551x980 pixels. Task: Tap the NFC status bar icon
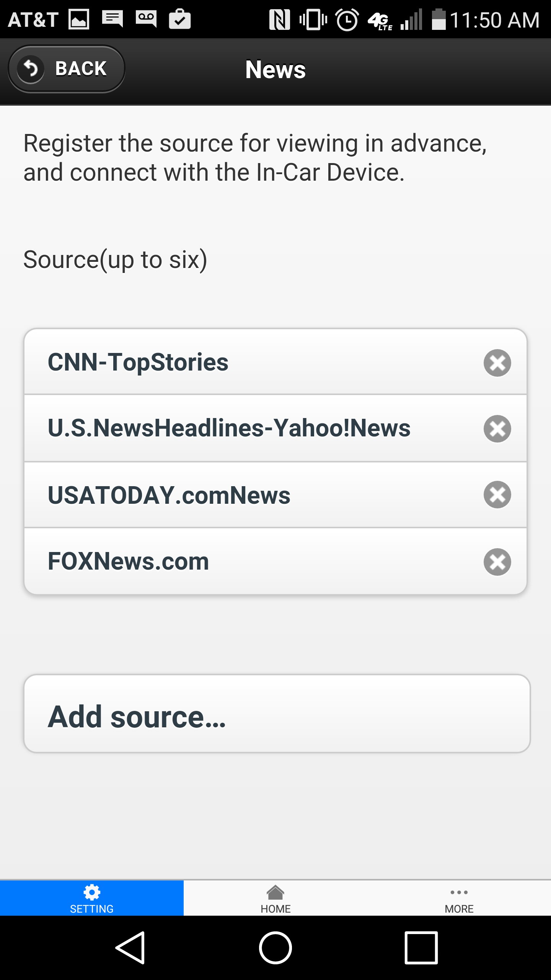coord(280,20)
